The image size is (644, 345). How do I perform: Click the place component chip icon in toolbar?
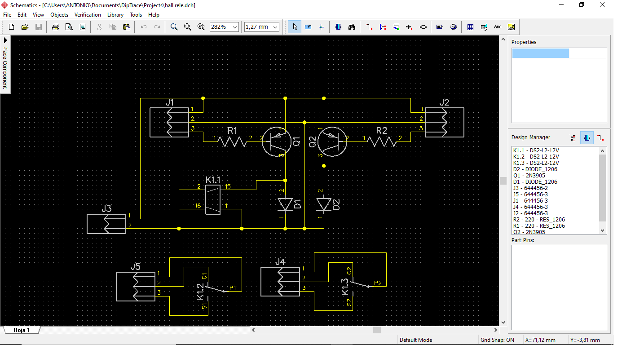coord(339,27)
